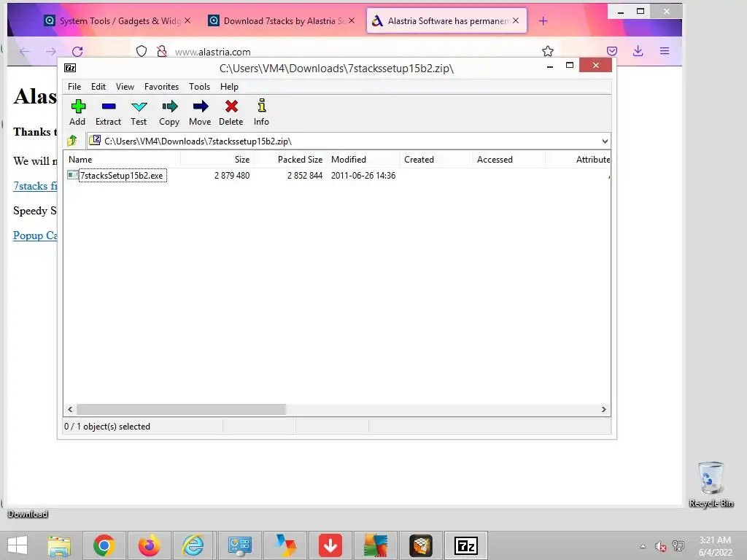Click the muted volume tray icon
This screenshot has height=560, width=747.
660,546
